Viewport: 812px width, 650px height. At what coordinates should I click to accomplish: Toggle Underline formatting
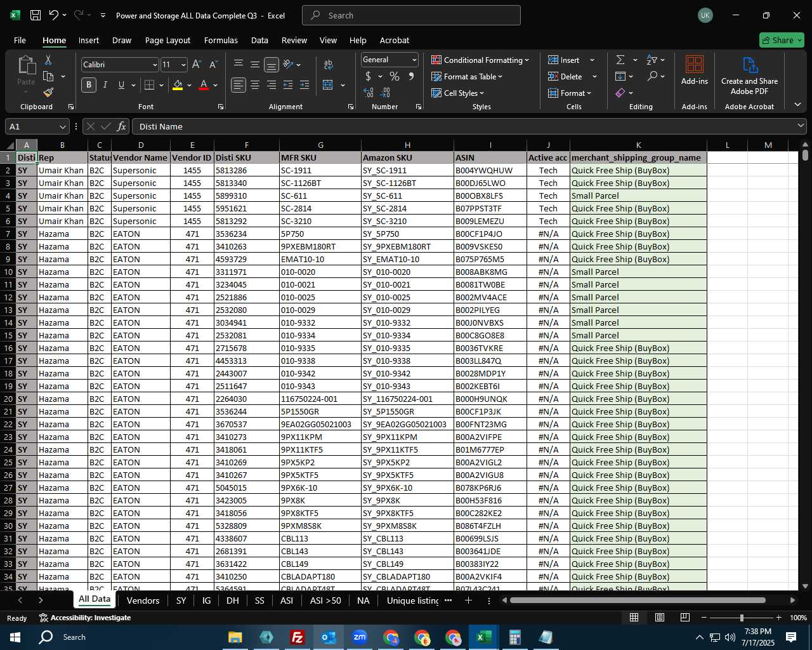pyautogui.click(x=121, y=85)
